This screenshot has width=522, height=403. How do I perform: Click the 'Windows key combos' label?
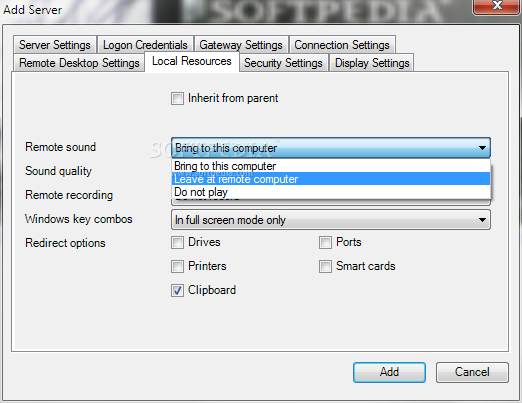[x=79, y=219]
